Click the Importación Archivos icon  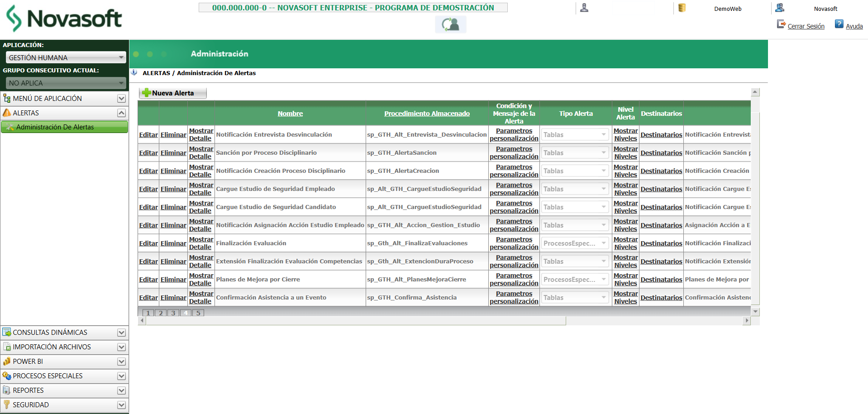[x=7, y=347]
